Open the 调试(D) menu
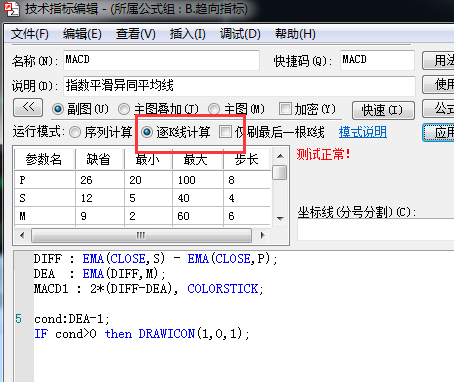 pos(240,34)
